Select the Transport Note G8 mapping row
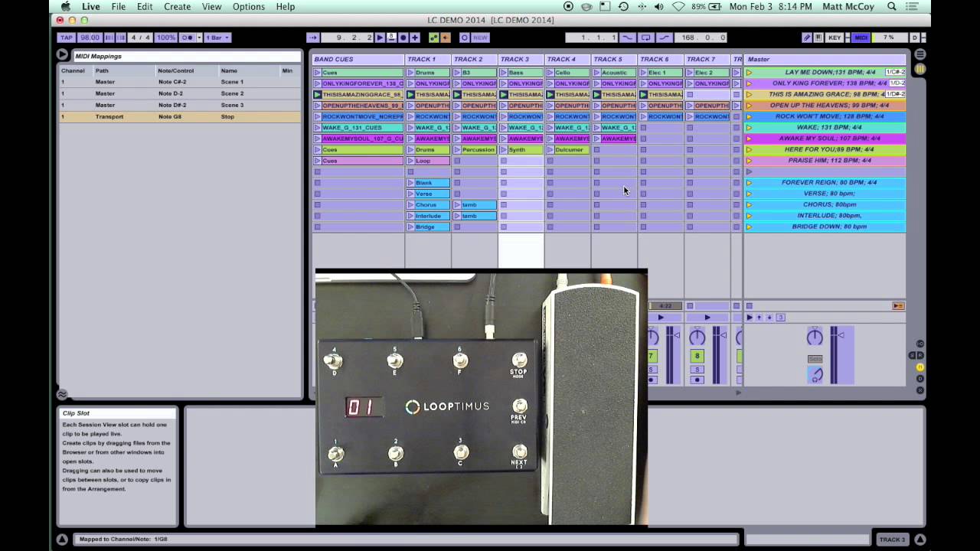980x551 pixels. [x=180, y=117]
